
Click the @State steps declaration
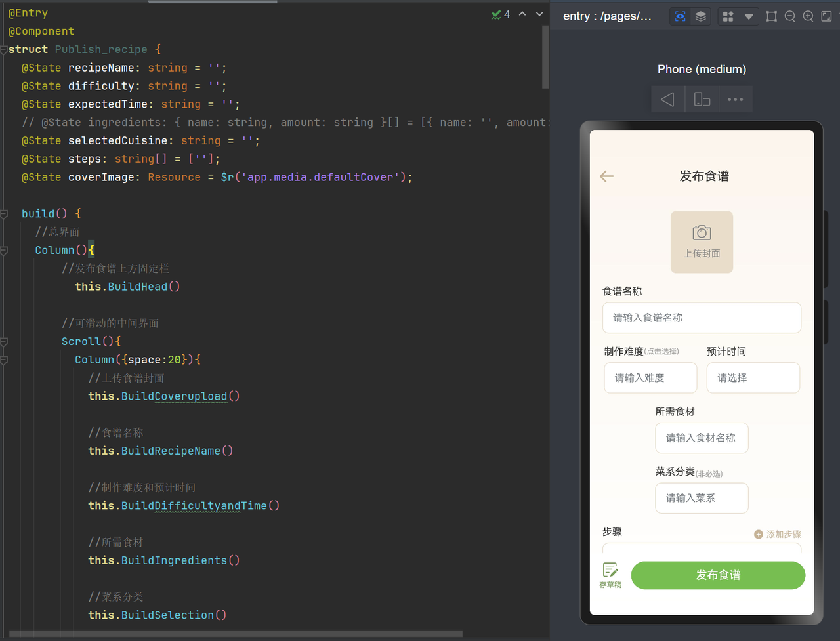121,159
